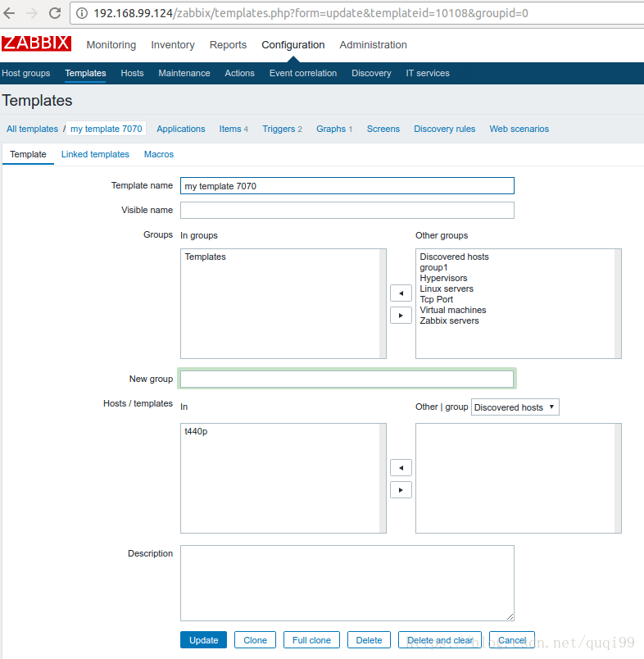Open the Items 4 link
The width and height of the screenshot is (644, 659).
click(x=234, y=129)
